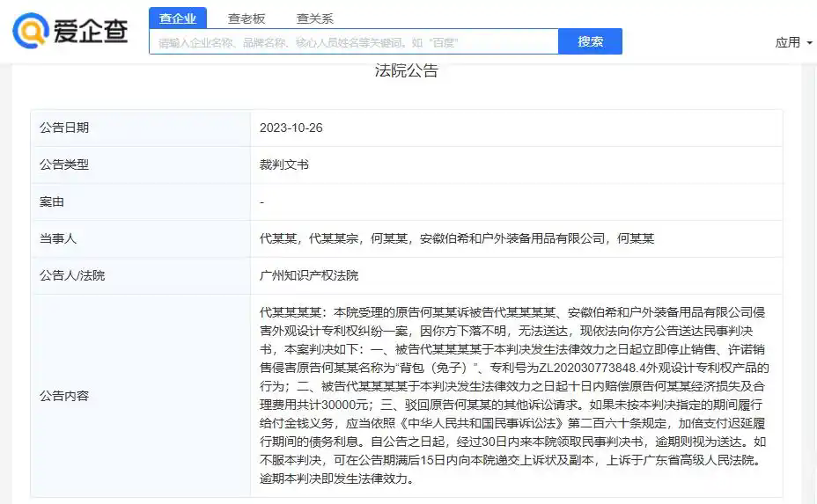Click 代某某宗 in the parties row

click(x=334, y=239)
